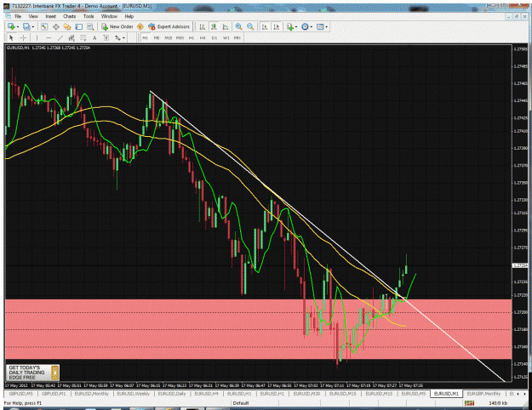532x410 pixels.
Task: Toggle the Expert Advisors button
Action: click(169, 26)
